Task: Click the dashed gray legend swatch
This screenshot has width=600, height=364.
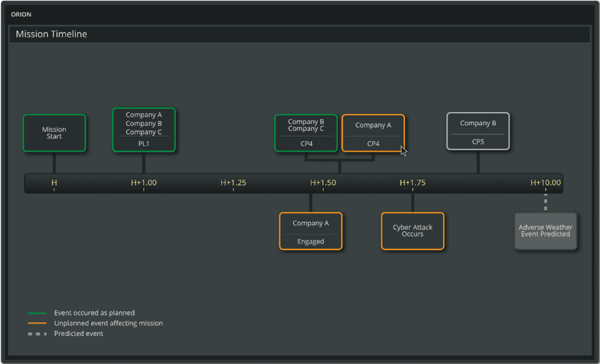Action: click(x=37, y=334)
